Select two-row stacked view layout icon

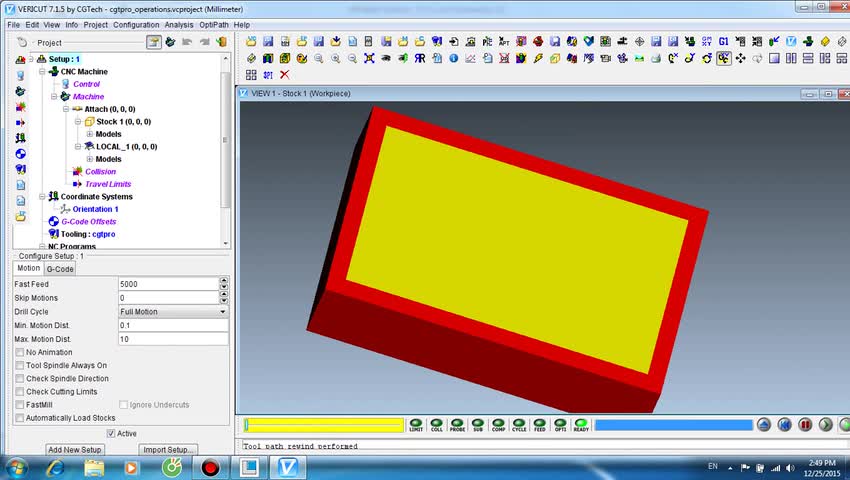point(808,58)
